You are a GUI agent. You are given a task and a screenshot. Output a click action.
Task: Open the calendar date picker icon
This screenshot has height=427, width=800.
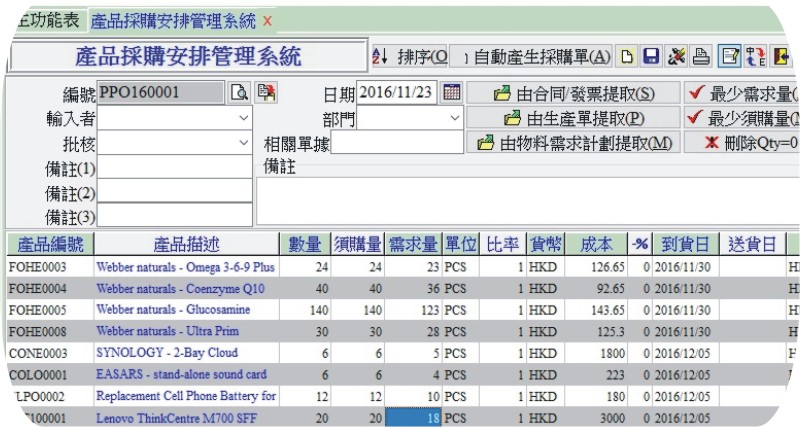[452, 92]
